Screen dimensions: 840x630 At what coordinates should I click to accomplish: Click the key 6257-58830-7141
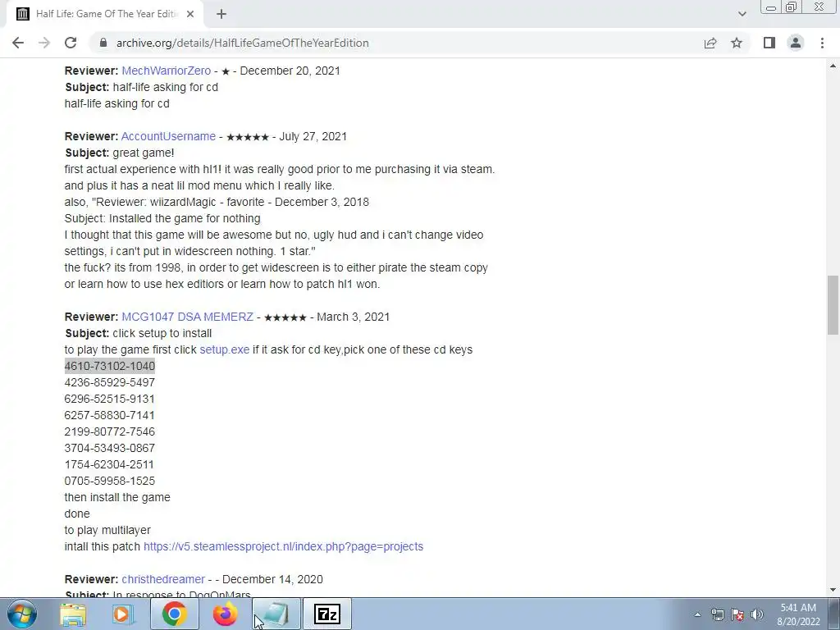coord(109,416)
